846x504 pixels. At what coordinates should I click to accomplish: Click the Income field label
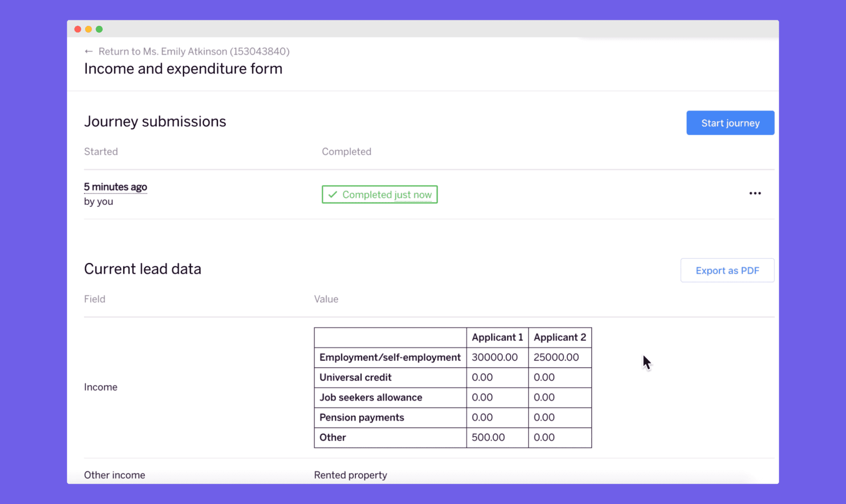click(100, 387)
